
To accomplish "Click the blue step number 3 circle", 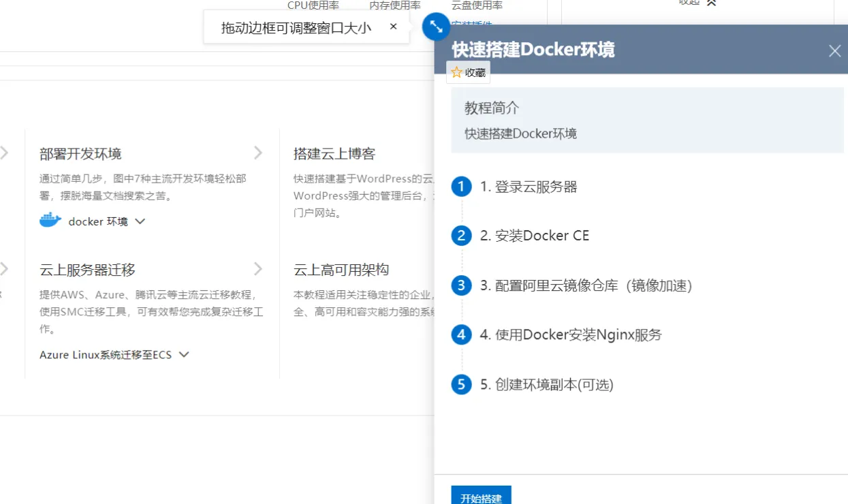I will pyautogui.click(x=461, y=285).
